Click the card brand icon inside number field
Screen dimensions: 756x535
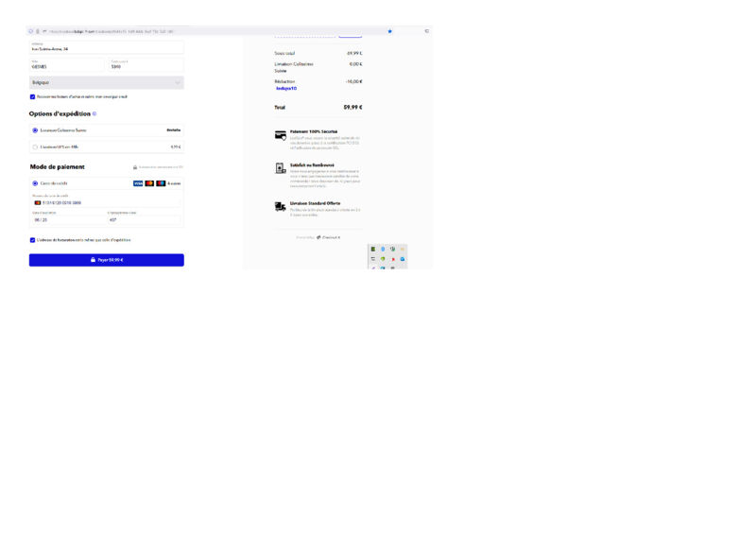click(x=38, y=203)
